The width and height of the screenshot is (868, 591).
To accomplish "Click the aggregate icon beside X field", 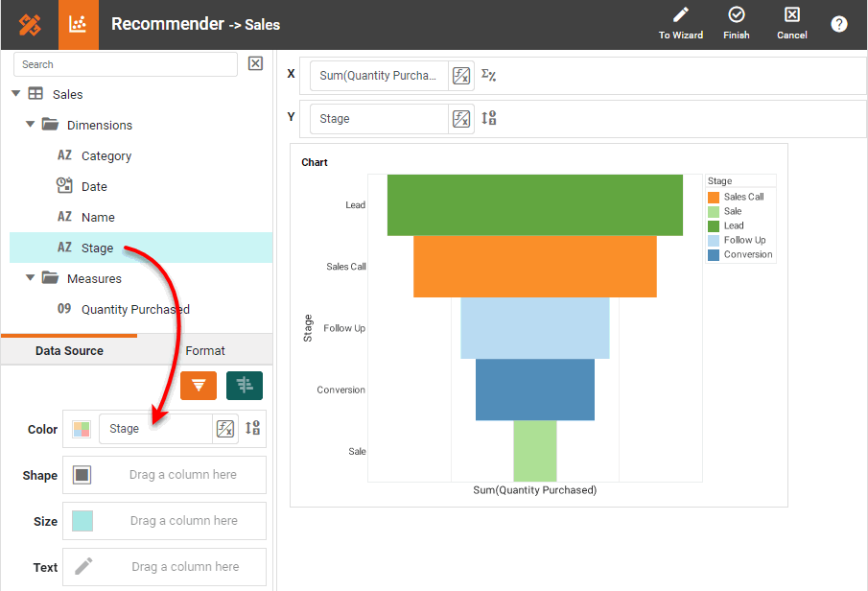I will pyautogui.click(x=488, y=76).
